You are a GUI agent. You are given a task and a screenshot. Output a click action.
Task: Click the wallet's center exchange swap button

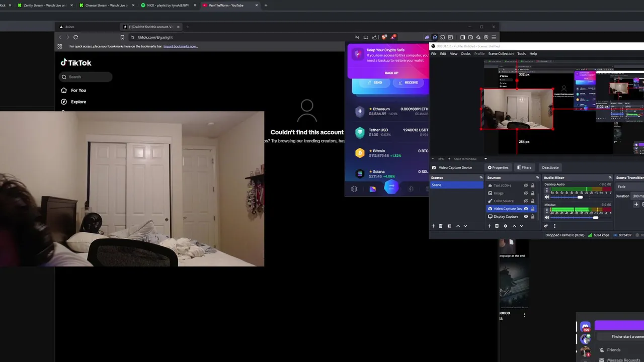[x=391, y=187]
